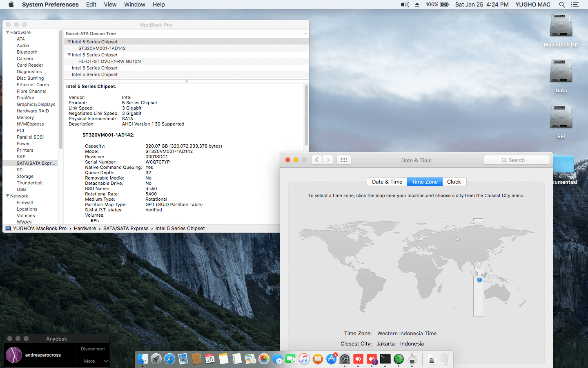Click the Search field in Date & Time
Image resolution: width=588 pixels, height=368 pixels.
pos(517,160)
